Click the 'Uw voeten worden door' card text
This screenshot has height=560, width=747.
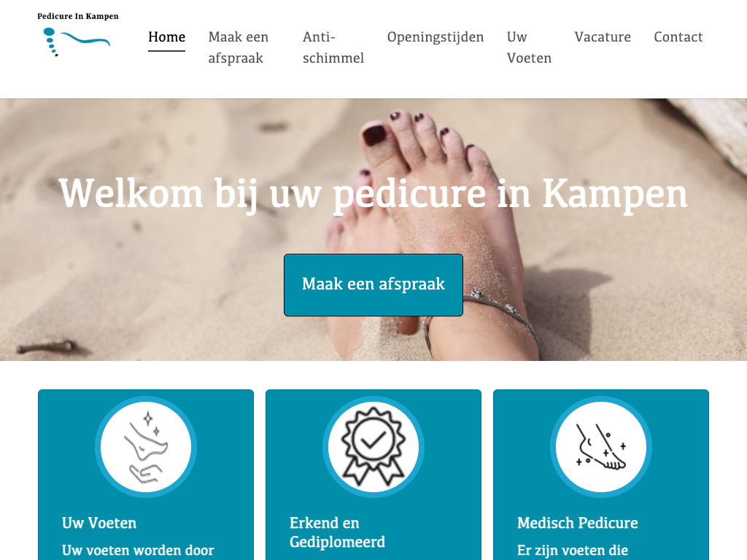(x=138, y=551)
